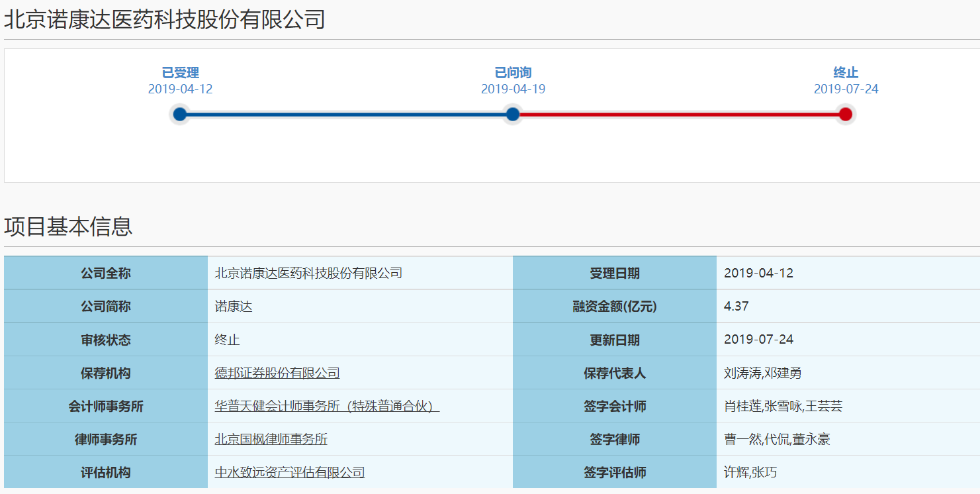The height and width of the screenshot is (494, 980).
Task: Click the 已受理 stage label
Action: pyautogui.click(x=180, y=73)
